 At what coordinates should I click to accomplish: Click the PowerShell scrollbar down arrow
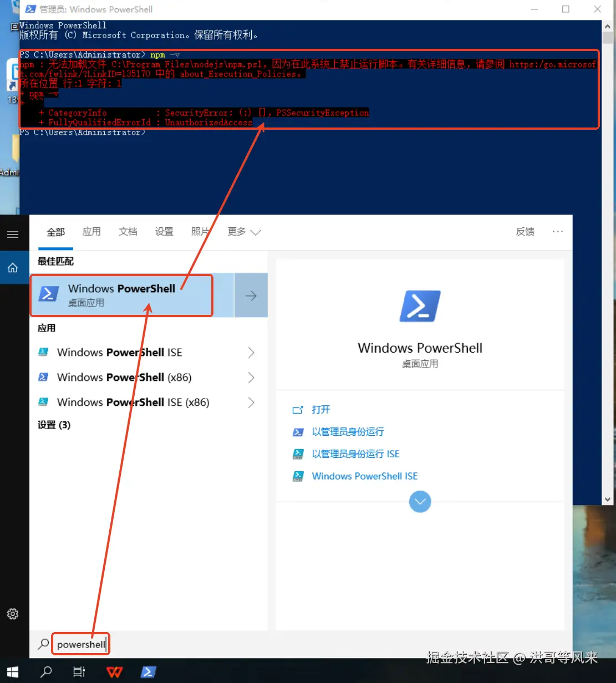pos(608,499)
